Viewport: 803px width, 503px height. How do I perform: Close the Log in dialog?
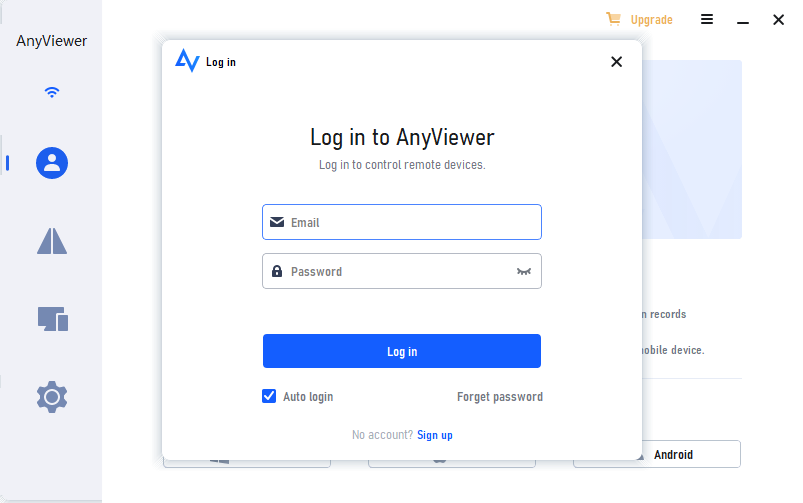(x=617, y=61)
